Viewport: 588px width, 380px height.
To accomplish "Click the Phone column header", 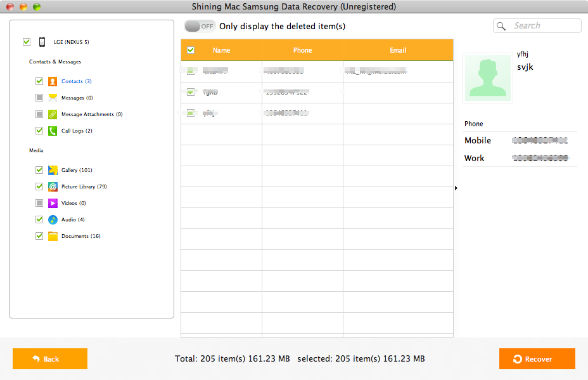I will click(302, 50).
